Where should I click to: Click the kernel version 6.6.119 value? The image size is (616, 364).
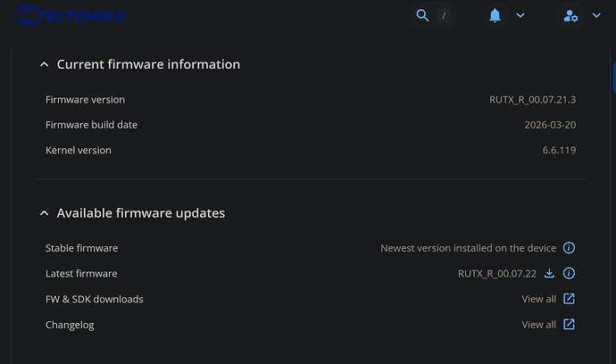pos(559,151)
